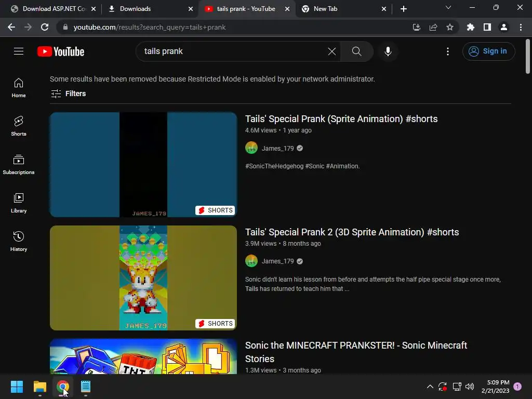The width and height of the screenshot is (532, 399).
Task: Open Home in the sidebar
Action: (19, 87)
